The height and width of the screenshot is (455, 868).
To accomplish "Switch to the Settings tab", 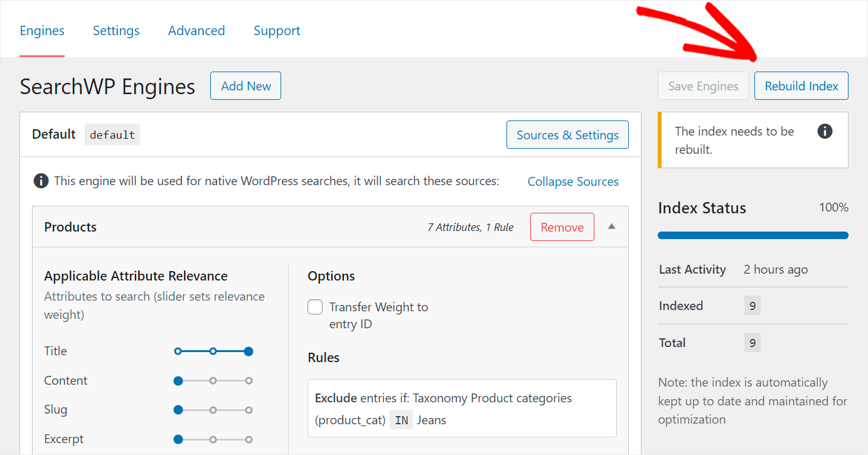I will click(116, 30).
